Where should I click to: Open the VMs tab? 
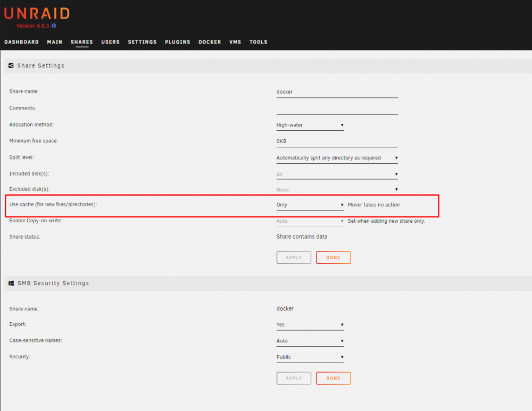(235, 42)
